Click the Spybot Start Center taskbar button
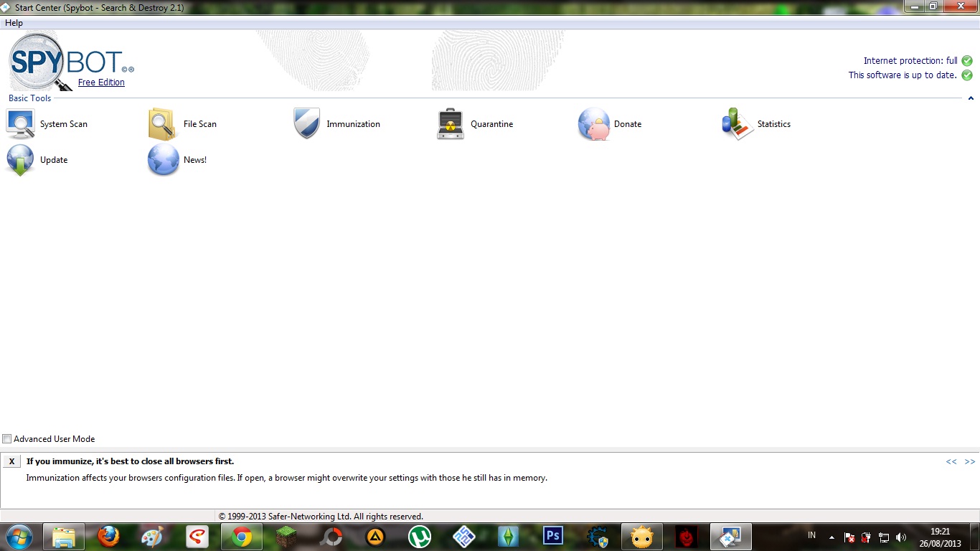Image resolution: width=980 pixels, height=551 pixels. pyautogui.click(x=730, y=537)
